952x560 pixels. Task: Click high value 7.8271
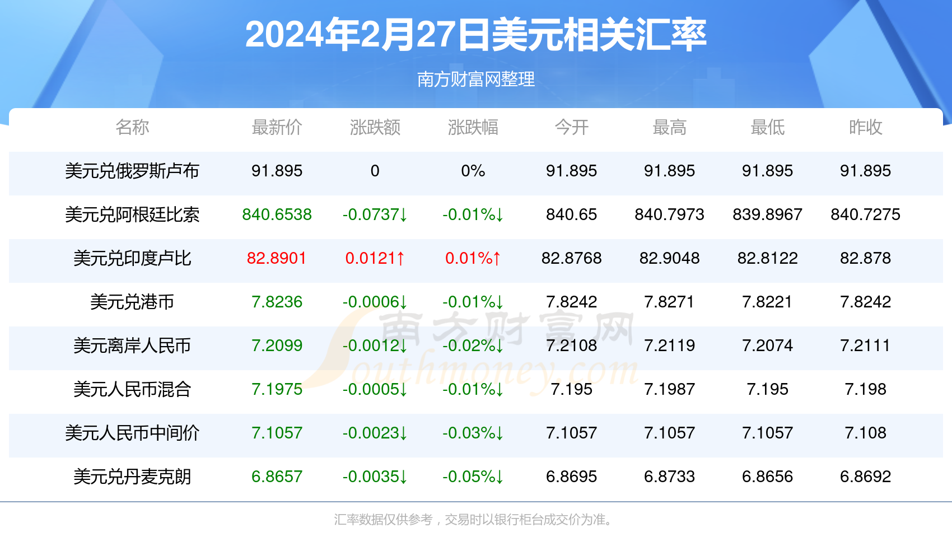point(669,302)
